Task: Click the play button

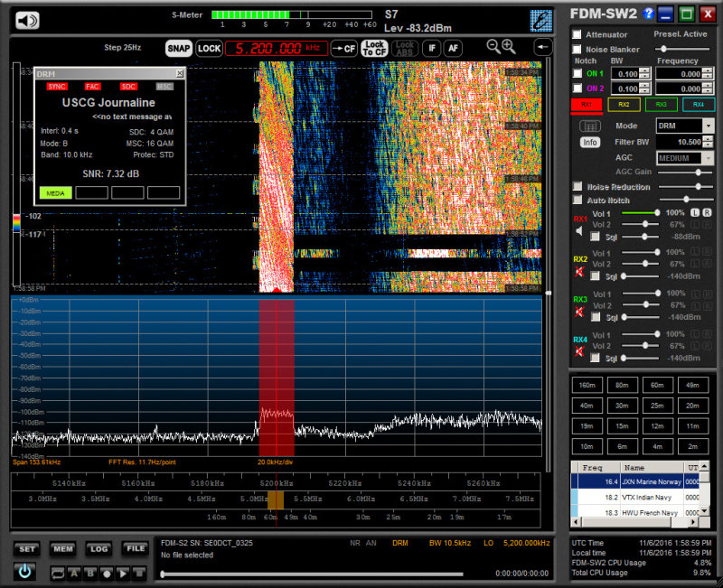Action: 123,574
